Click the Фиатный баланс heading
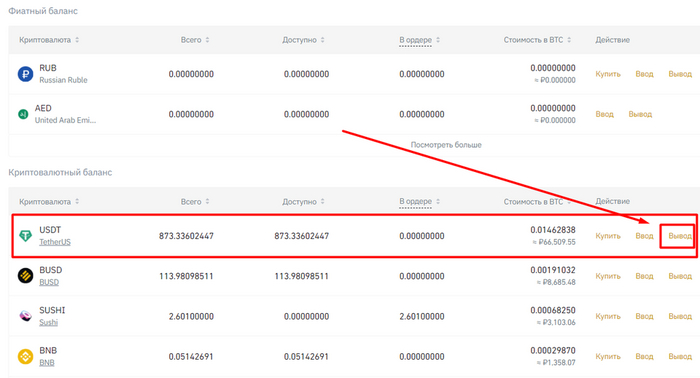Image resolution: width=700 pixels, height=378 pixels. [x=43, y=11]
